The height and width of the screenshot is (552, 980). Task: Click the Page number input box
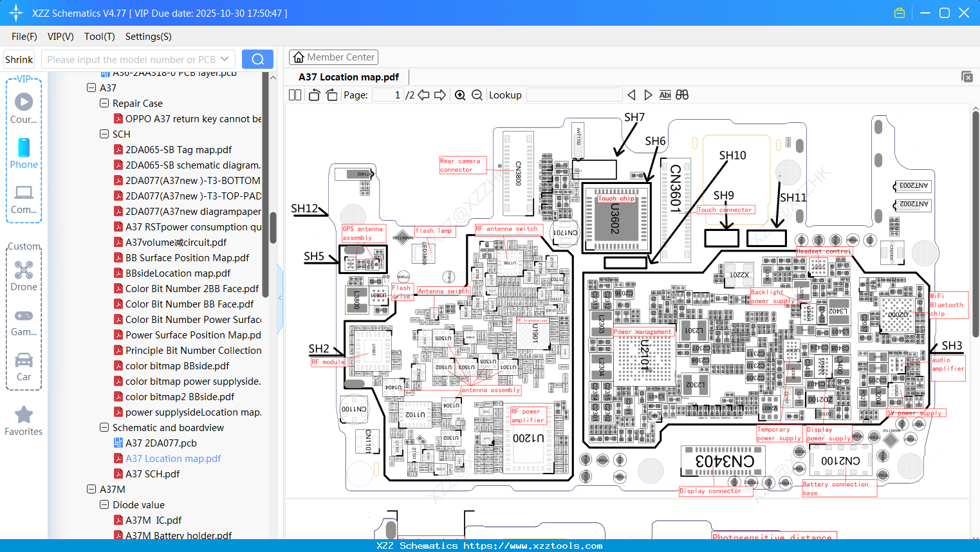tap(387, 95)
